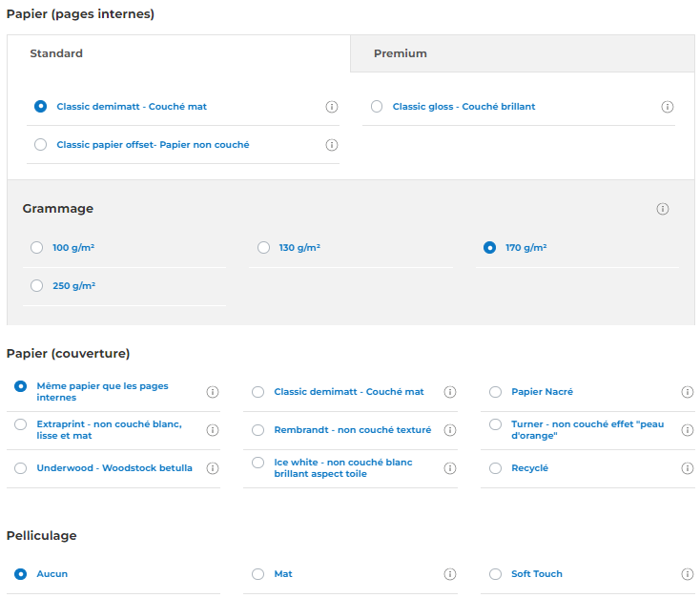Viewport: 700px width, 598px height.
Task: Open the Standard paper tab
Action: (x=56, y=53)
